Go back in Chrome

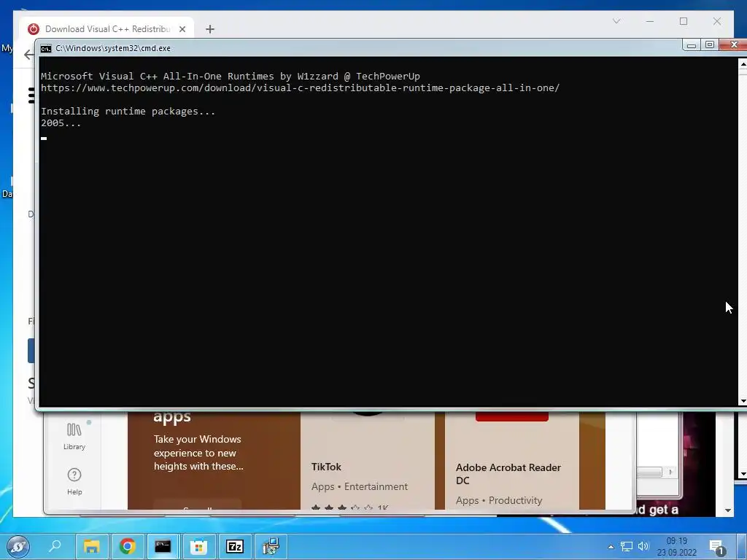pos(28,54)
